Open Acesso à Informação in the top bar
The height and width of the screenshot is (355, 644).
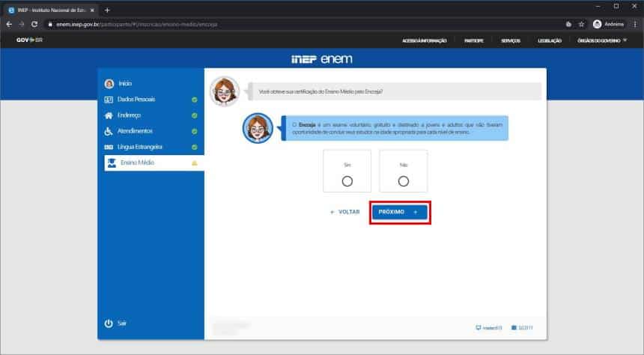[425, 40]
